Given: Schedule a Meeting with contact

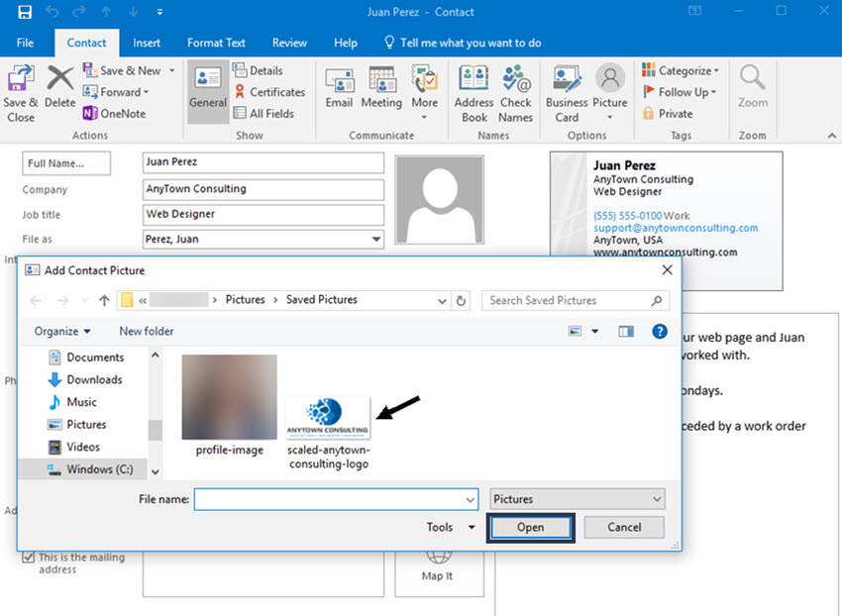Looking at the screenshot, I should point(381,87).
